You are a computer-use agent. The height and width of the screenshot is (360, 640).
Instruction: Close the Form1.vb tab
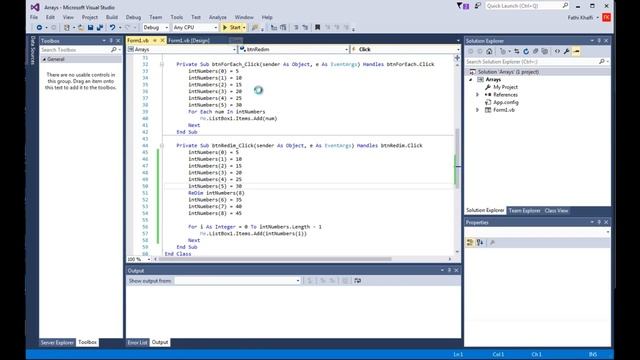click(x=162, y=40)
